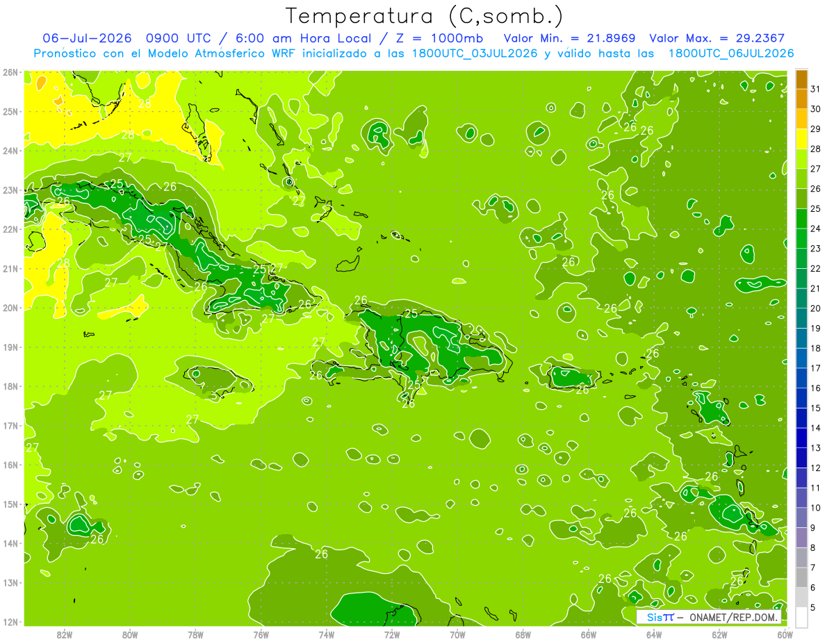
Task: Click 'Valor Max. = 29.2367' text
Action: pyautogui.click(x=718, y=38)
